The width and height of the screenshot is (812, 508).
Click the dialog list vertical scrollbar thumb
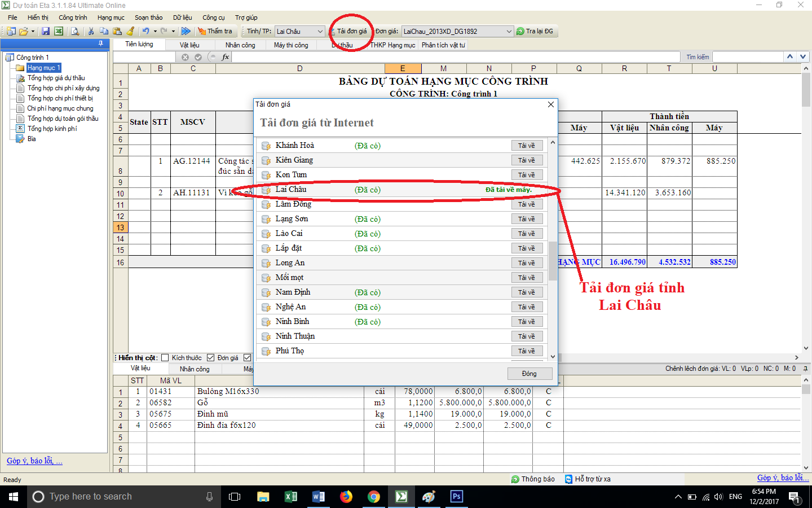(553, 261)
